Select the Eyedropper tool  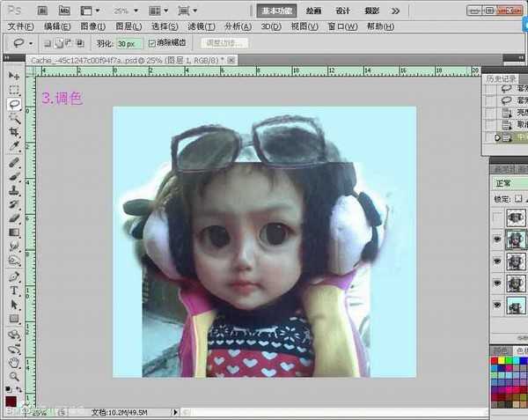tap(14, 144)
